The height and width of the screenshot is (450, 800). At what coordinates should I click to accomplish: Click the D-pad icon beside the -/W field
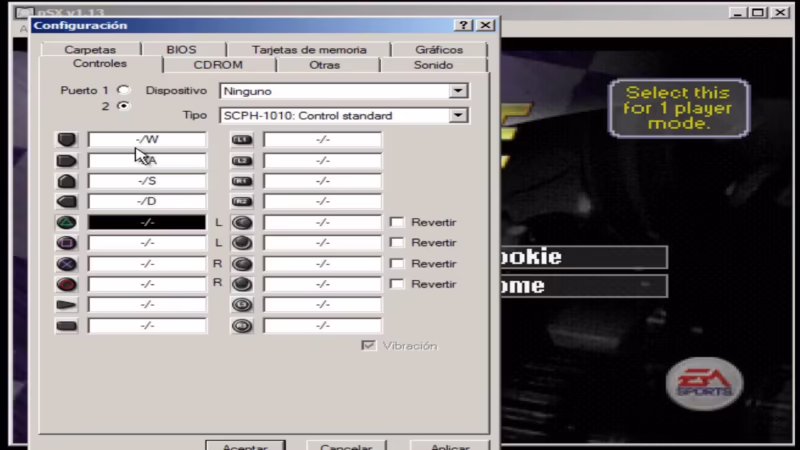coord(67,140)
